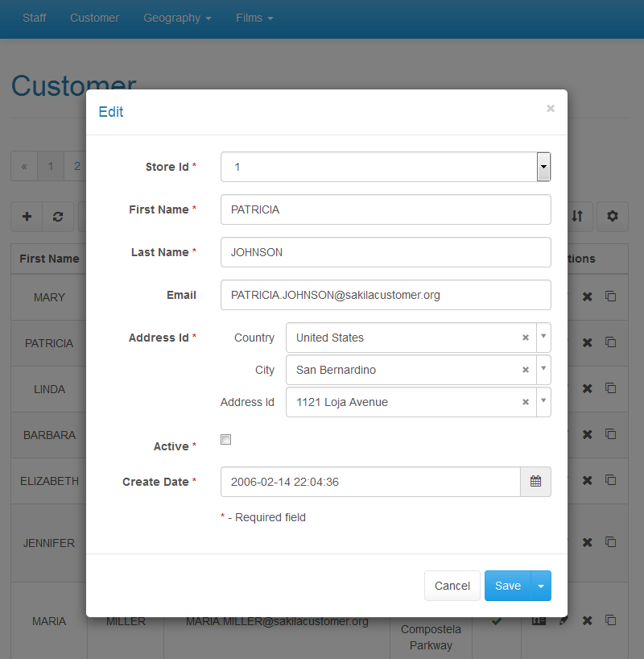Click the add new record plus icon

27,217
